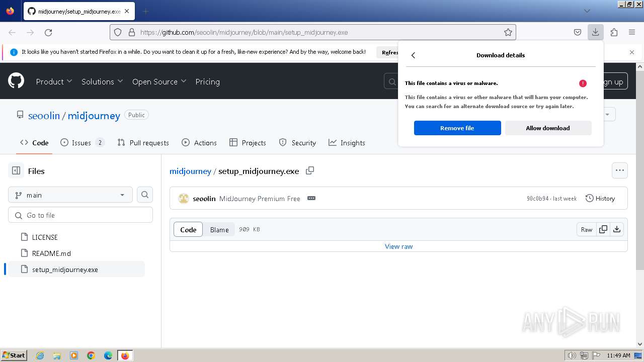Bookmark this page with star icon
This screenshot has height=362, width=644.
click(x=508, y=32)
